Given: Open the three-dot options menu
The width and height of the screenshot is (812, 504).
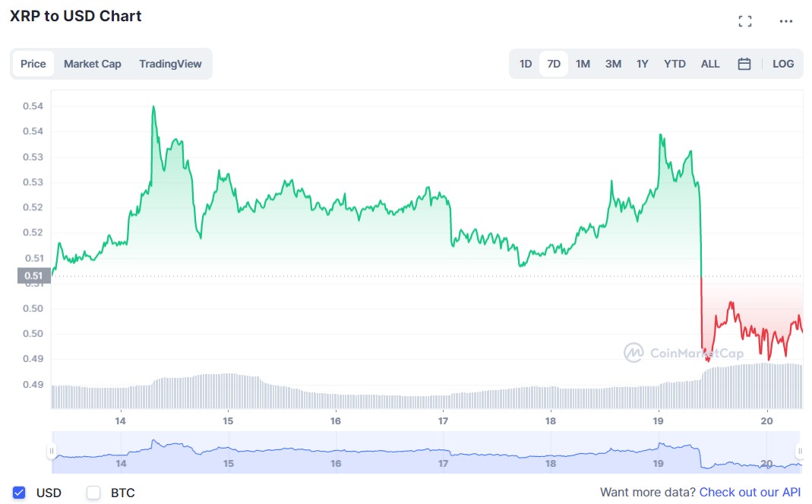Looking at the screenshot, I should pos(786,21).
